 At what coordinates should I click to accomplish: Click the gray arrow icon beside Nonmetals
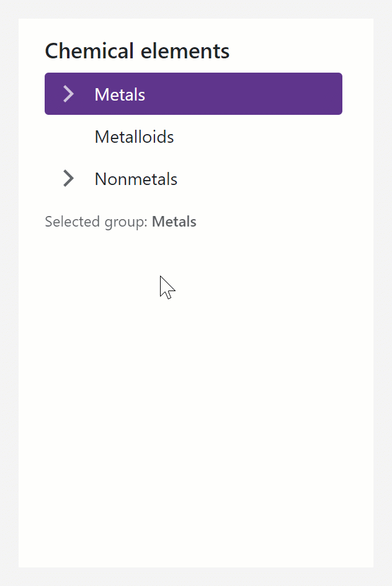[x=68, y=179]
